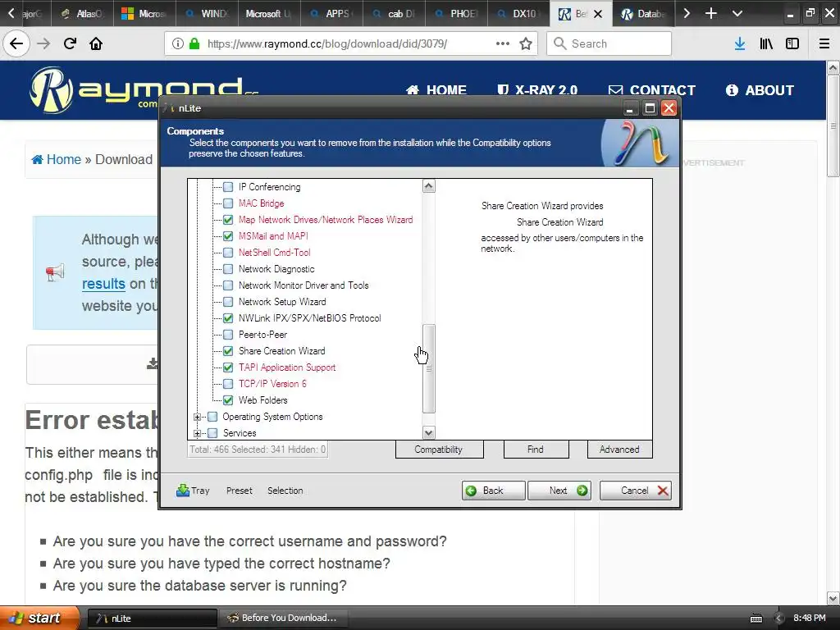Image resolution: width=840 pixels, height=630 pixels.
Task: Click the component list scrollbar thumb
Action: point(428,368)
